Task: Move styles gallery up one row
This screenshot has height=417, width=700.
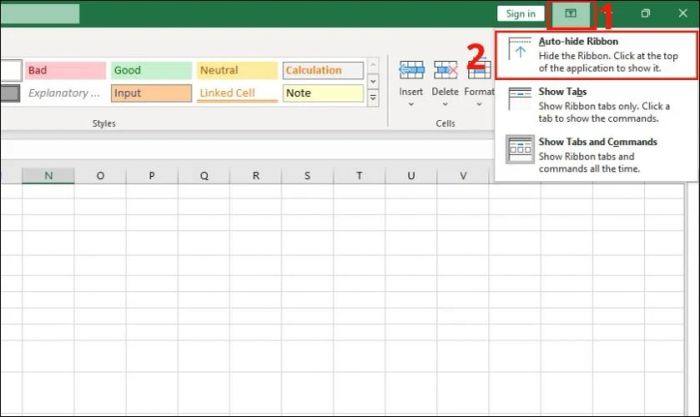Action: pos(373,65)
